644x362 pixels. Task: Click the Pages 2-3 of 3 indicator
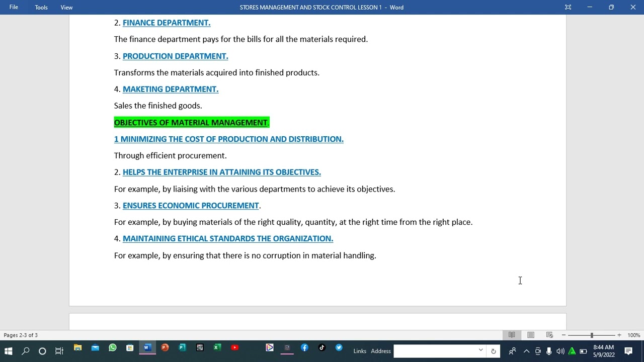tap(21, 335)
